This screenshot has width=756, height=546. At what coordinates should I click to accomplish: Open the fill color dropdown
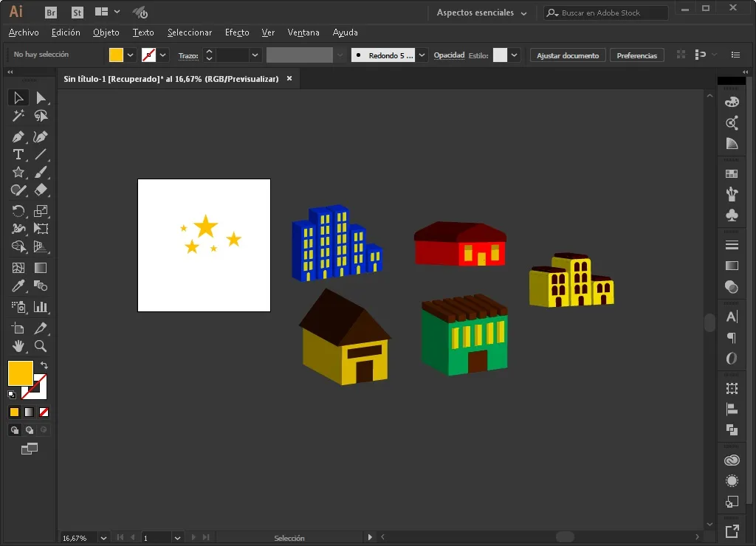click(x=130, y=55)
